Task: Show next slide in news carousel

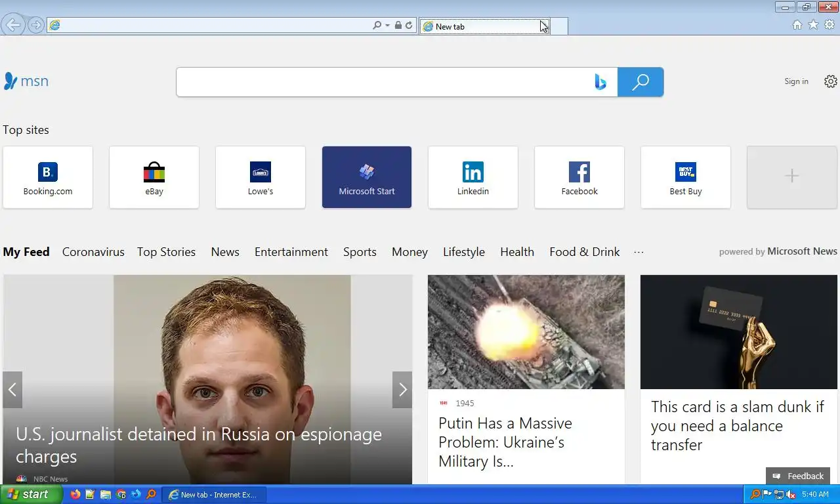Action: tap(402, 390)
